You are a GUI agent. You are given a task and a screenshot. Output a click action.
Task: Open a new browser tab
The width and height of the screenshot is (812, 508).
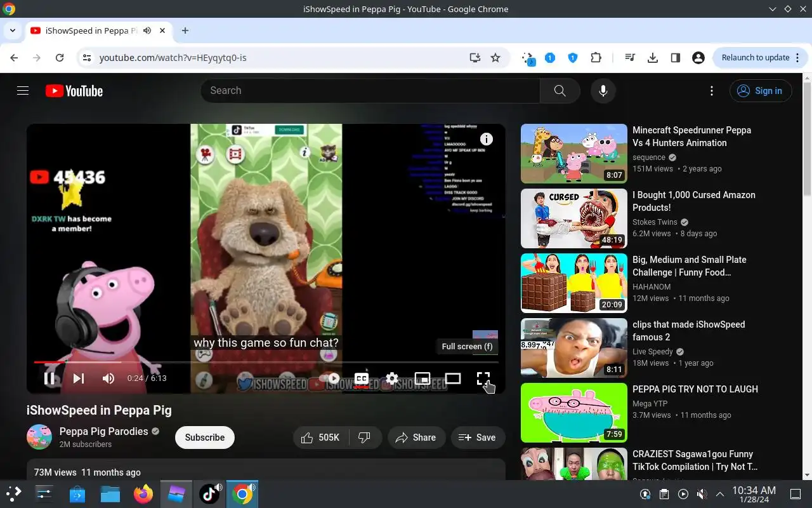coord(185,30)
